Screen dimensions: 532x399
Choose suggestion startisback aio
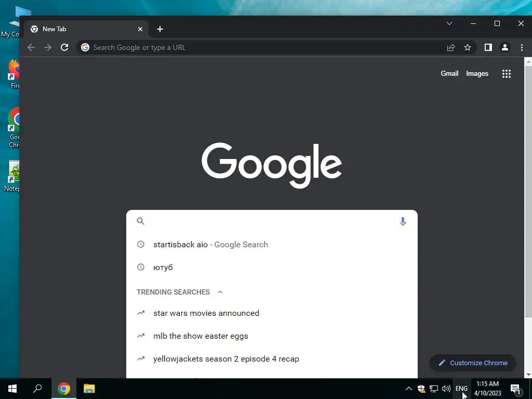(x=272, y=245)
